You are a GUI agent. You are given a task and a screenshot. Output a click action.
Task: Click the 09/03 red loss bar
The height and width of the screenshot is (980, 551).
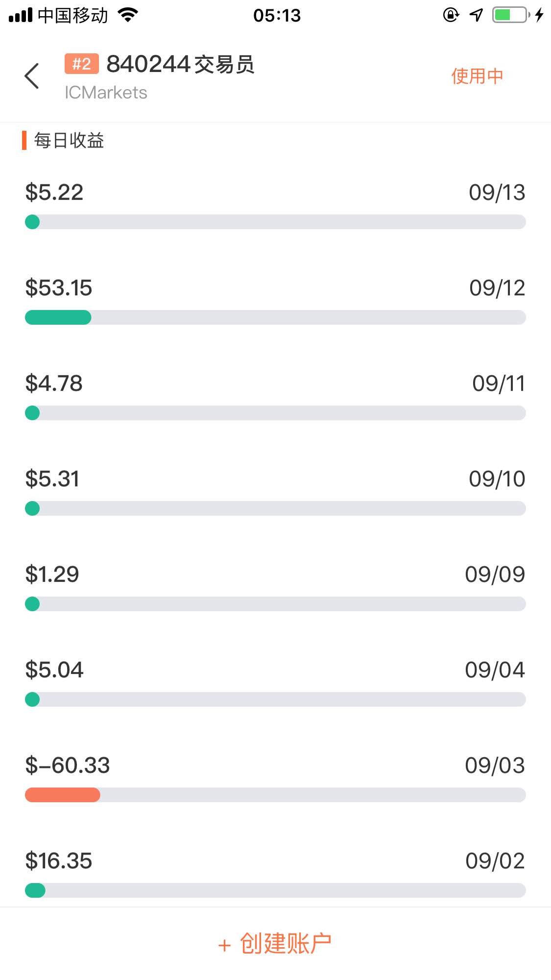(x=63, y=795)
